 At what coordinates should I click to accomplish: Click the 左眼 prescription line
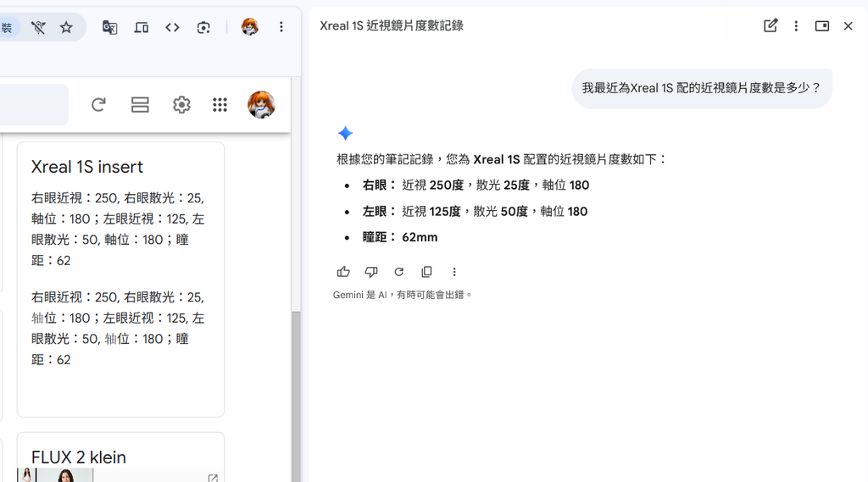pos(475,211)
